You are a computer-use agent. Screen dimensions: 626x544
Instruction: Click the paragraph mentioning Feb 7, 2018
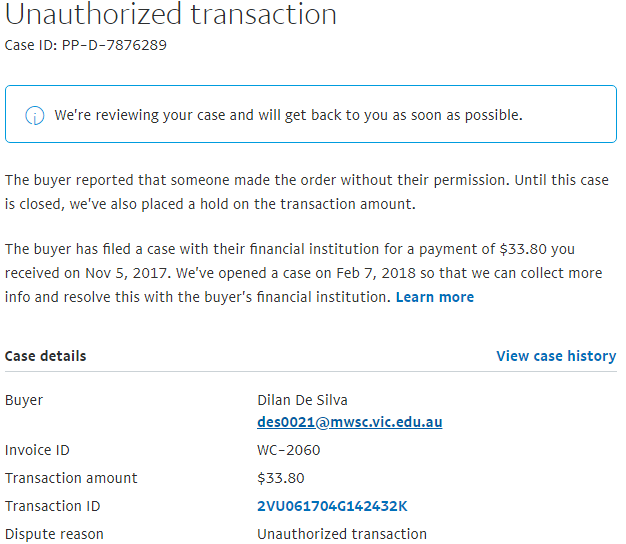coord(304,273)
